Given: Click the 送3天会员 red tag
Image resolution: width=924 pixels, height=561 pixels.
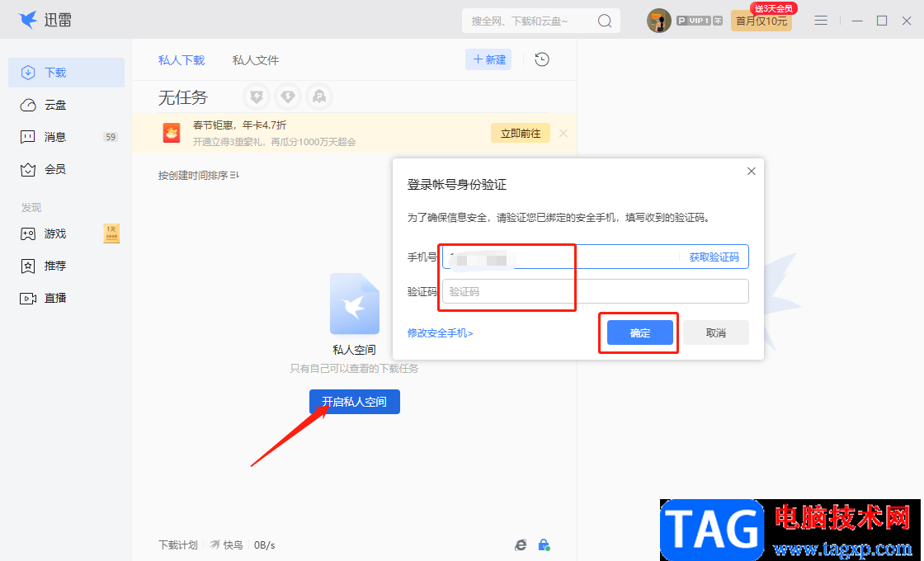Looking at the screenshot, I should pos(774,8).
